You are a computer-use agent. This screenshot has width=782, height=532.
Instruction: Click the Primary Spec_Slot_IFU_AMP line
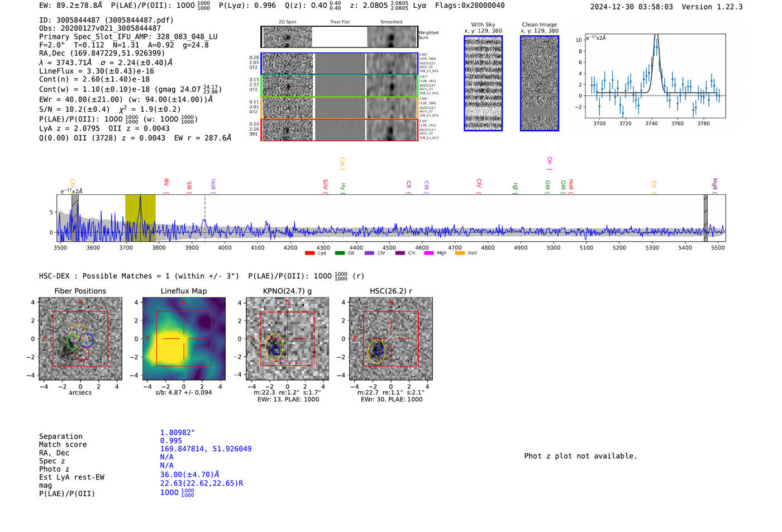[x=128, y=37]
